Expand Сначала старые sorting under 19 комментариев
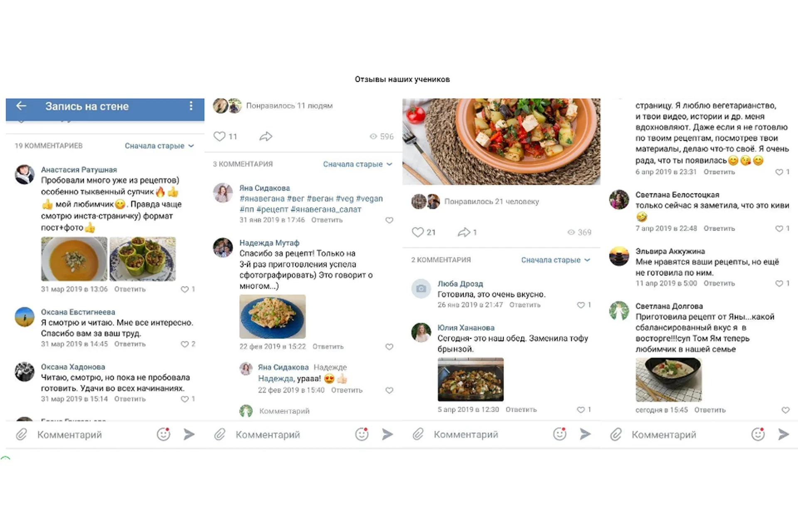Screen dimensions: 798x532 tap(160, 146)
